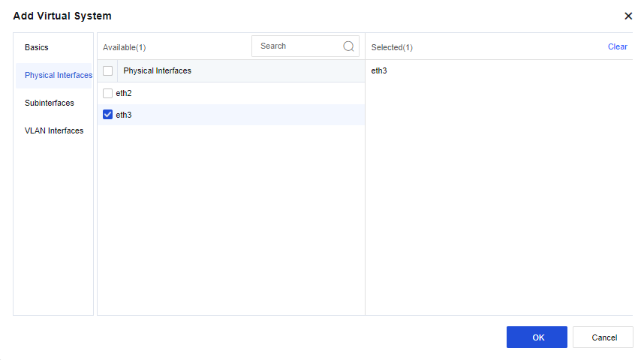Screen dimensions: 644x360
Task: Click the eth2 row label
Action: pyautogui.click(x=124, y=93)
